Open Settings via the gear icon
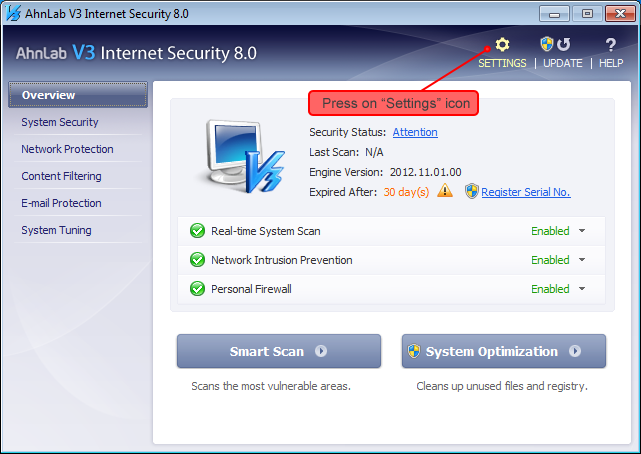The width and height of the screenshot is (641, 454). tap(502, 45)
